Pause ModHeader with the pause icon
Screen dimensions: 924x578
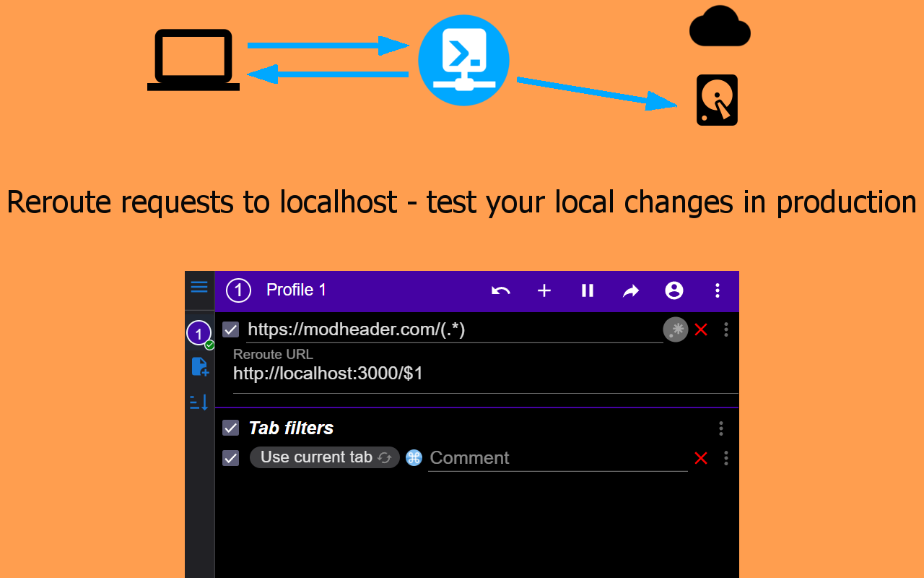point(588,290)
